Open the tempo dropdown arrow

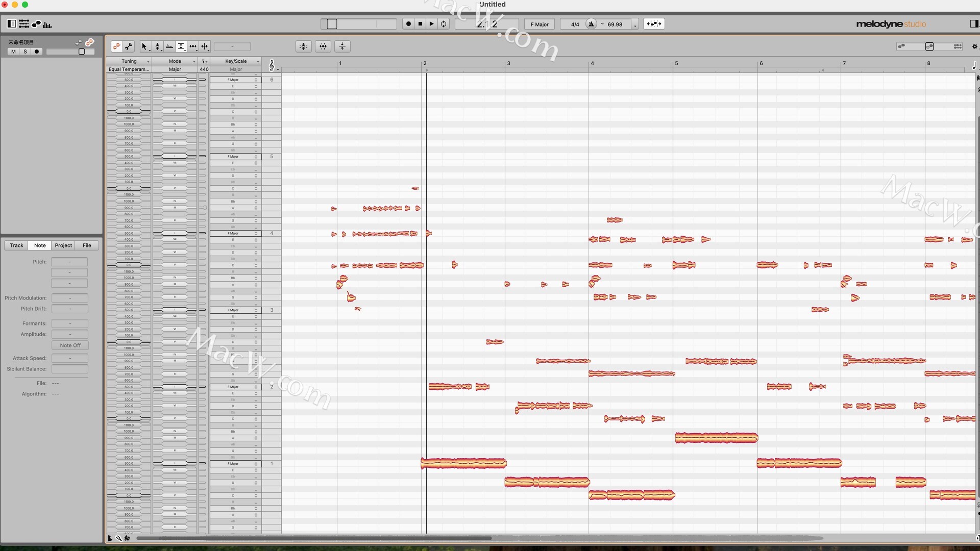tap(635, 24)
